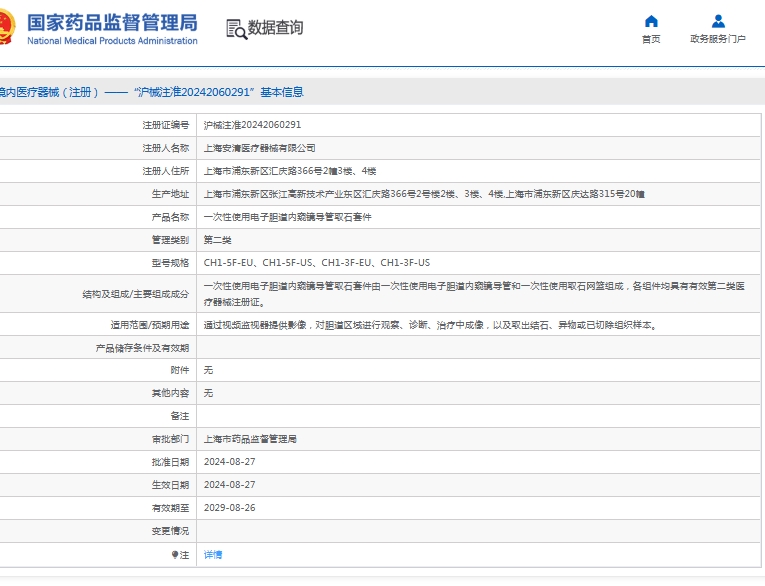Click the 国家药品监督管理局 site title
This screenshot has height=586, width=765.
click(x=112, y=22)
